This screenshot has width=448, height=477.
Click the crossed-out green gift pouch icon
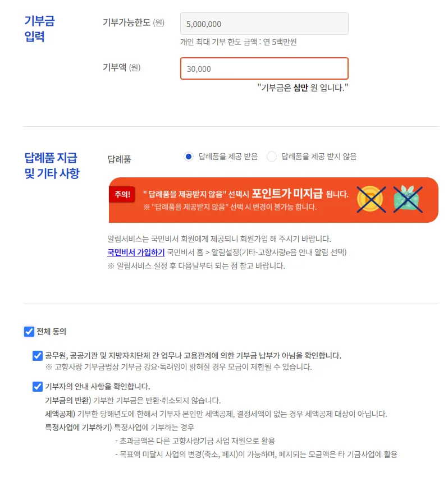pos(408,200)
